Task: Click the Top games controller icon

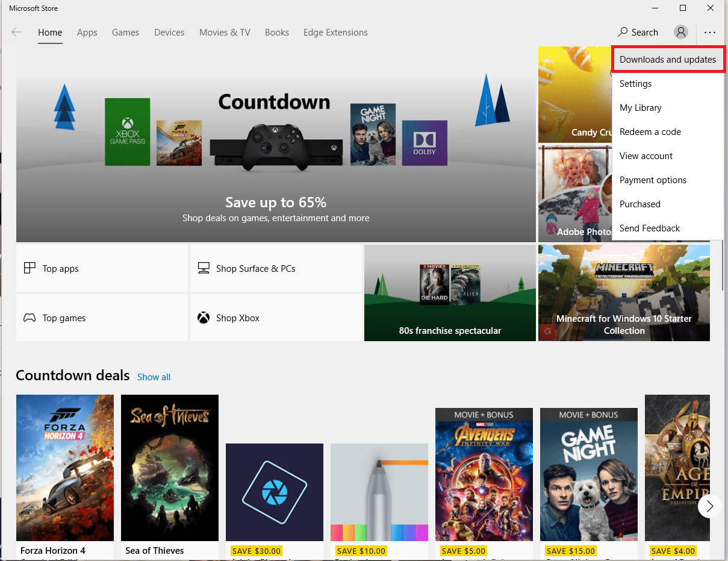Action: tap(30, 318)
